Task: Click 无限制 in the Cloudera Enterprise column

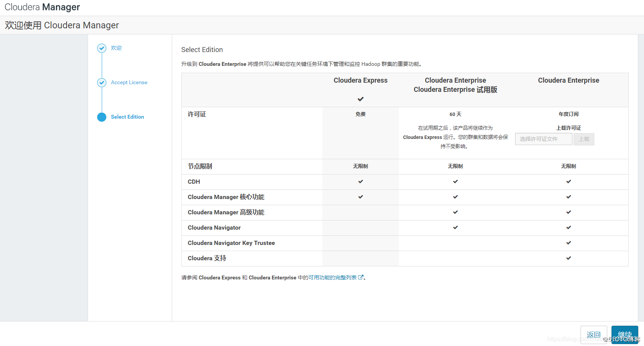Action: (569, 166)
